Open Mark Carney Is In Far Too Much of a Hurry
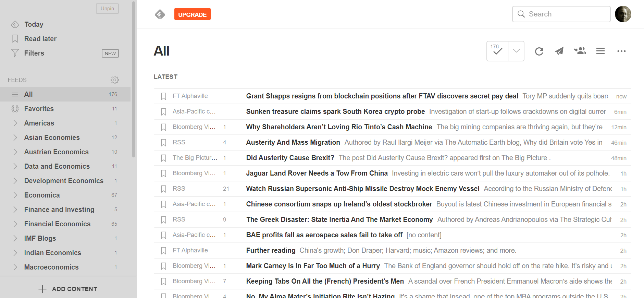This screenshot has height=298, width=644. point(313,266)
